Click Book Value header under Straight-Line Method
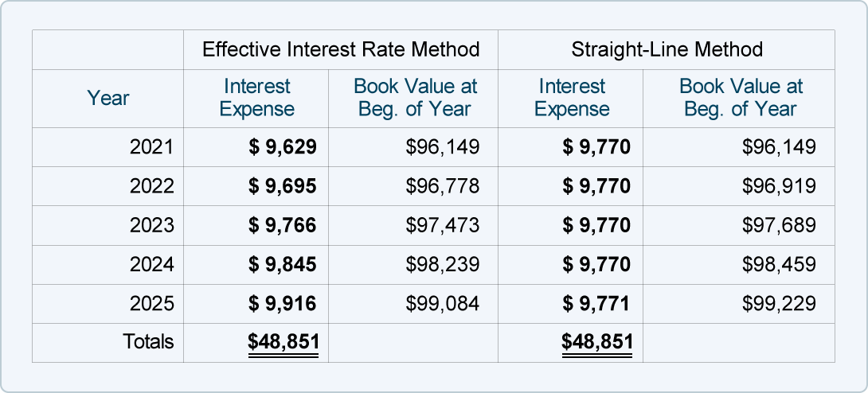 (x=741, y=98)
